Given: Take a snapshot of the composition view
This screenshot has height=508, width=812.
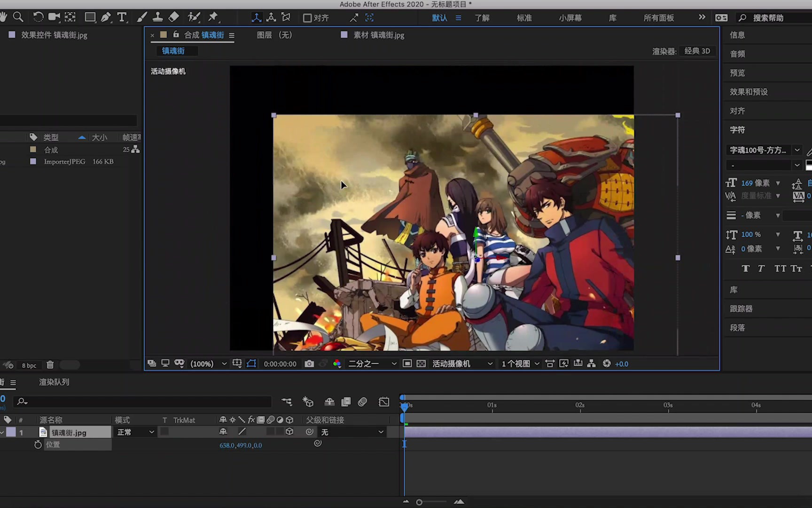Looking at the screenshot, I should point(309,363).
